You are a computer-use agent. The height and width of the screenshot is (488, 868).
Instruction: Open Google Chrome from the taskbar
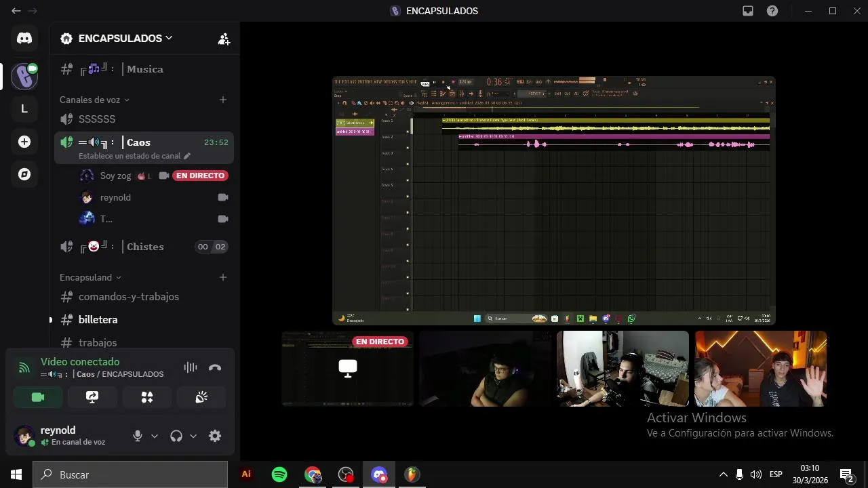click(x=313, y=474)
